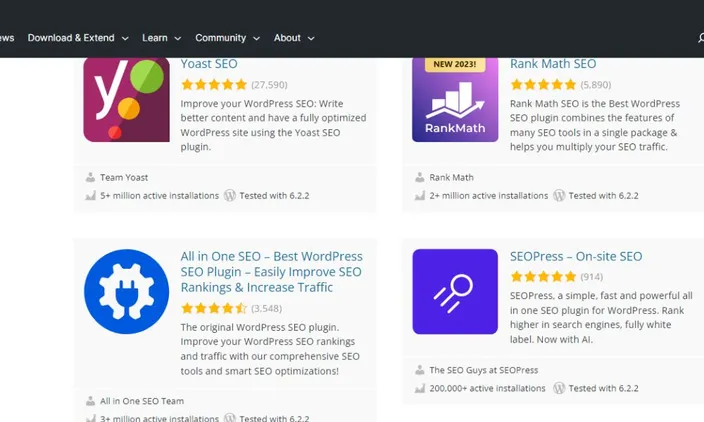Click the Rank Math author person icon
Image resolution: width=704 pixels, height=422 pixels.
pos(419,177)
